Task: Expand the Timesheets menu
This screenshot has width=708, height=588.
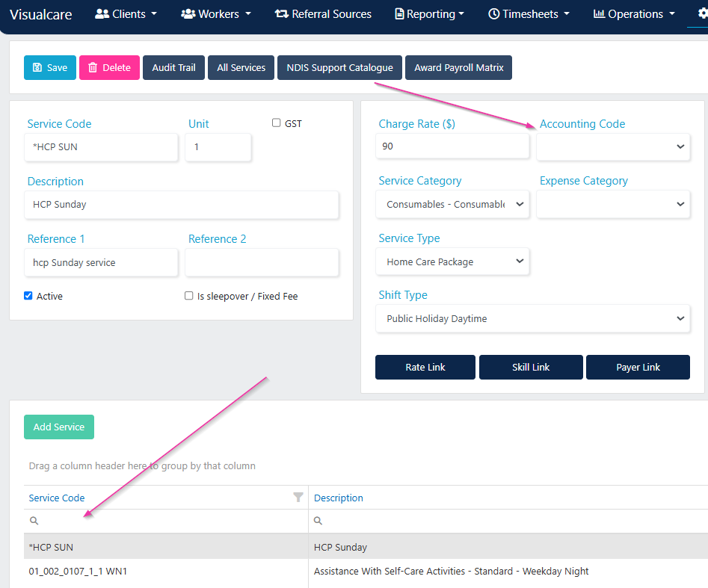Action: 529,14
